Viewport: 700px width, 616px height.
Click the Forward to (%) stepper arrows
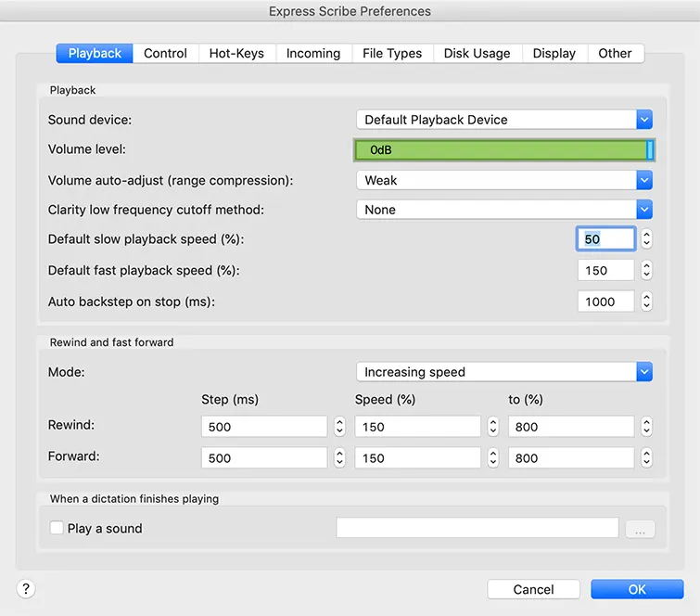click(x=646, y=458)
